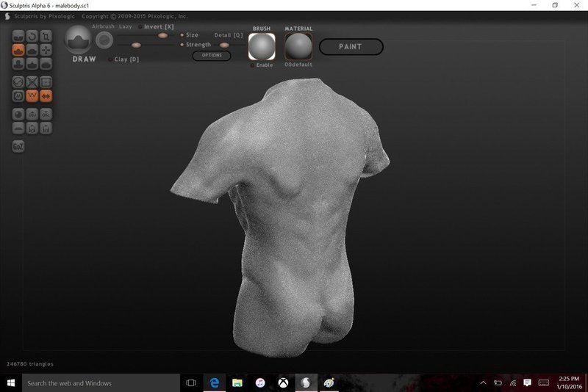The image size is (588, 392).
Task: Click the Strength slider handle
Action: [x=136, y=45]
